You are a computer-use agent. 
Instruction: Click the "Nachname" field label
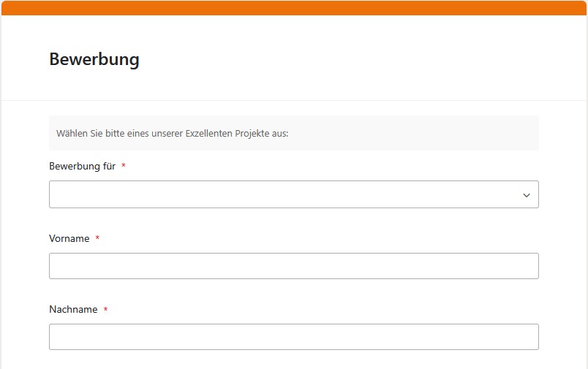[x=73, y=310]
